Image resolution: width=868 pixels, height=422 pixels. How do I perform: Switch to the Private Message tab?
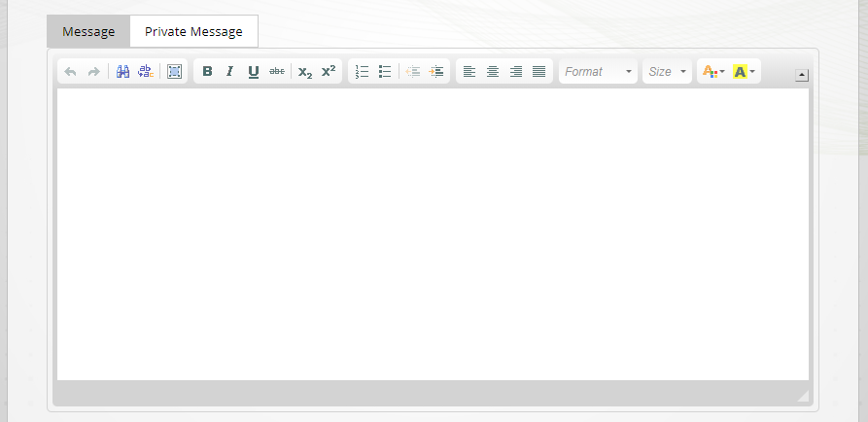coord(193,31)
